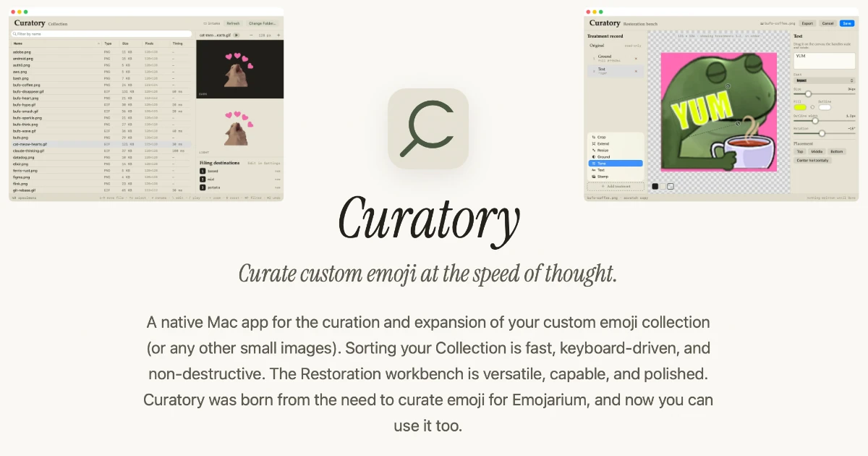
Task: Click the dark background cat preview
Action: coord(239,69)
